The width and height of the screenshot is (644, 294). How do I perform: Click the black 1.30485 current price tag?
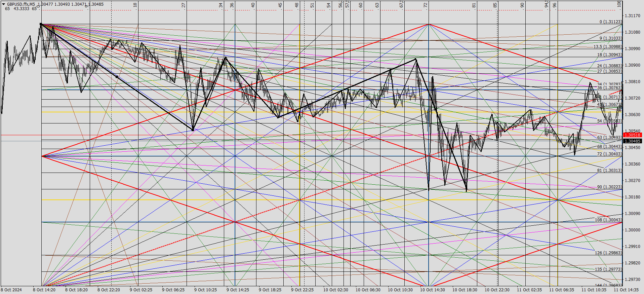coord(632,141)
